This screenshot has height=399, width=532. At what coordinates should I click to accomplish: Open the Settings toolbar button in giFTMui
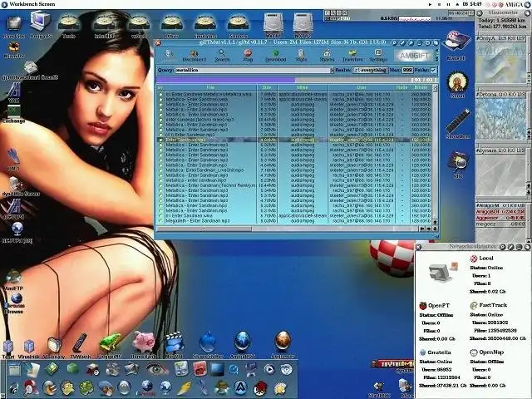[x=378, y=55]
